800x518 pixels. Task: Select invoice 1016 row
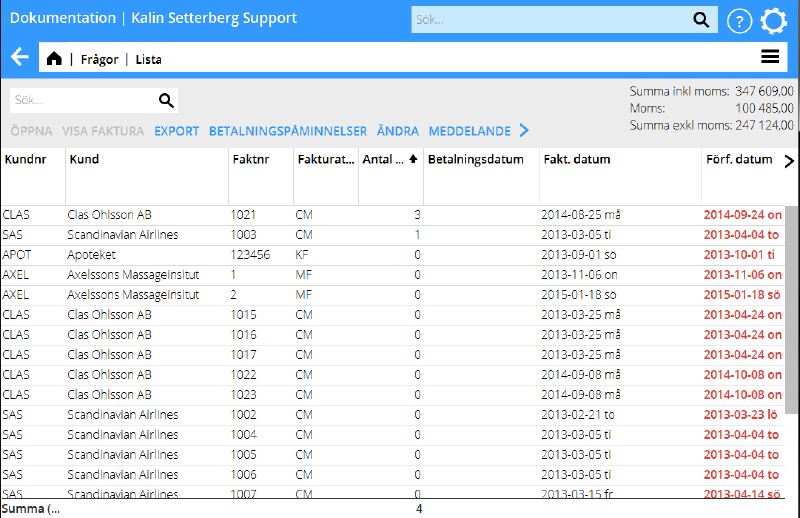coord(393,334)
